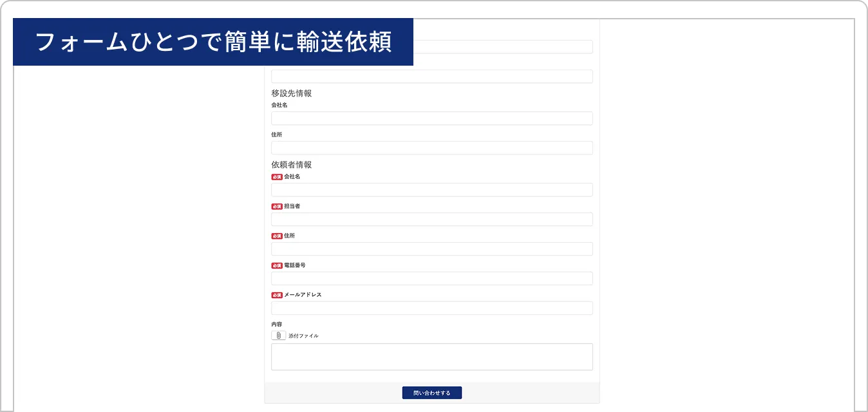Click the 担当者 input field

tap(431, 219)
